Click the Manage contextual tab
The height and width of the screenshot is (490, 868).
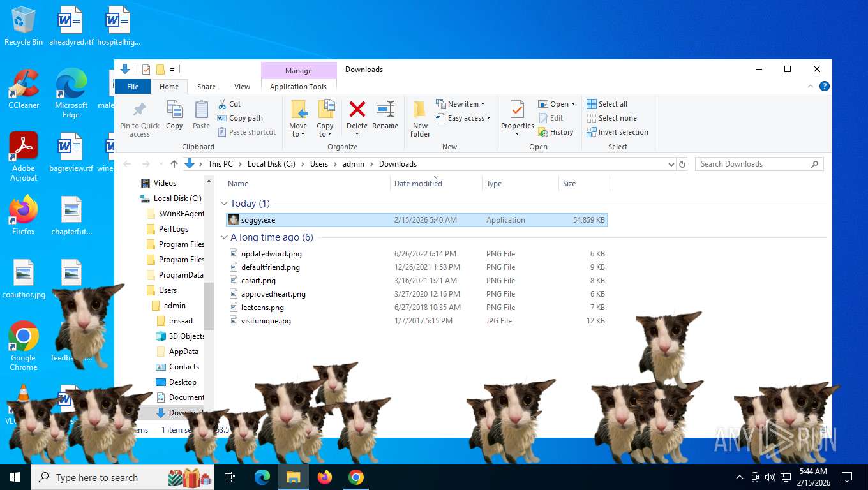point(299,71)
